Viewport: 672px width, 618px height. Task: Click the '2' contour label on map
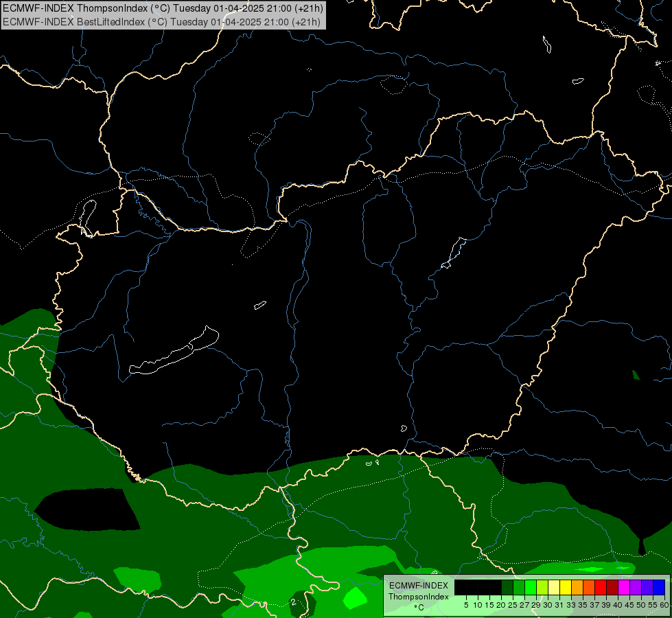[293, 602]
